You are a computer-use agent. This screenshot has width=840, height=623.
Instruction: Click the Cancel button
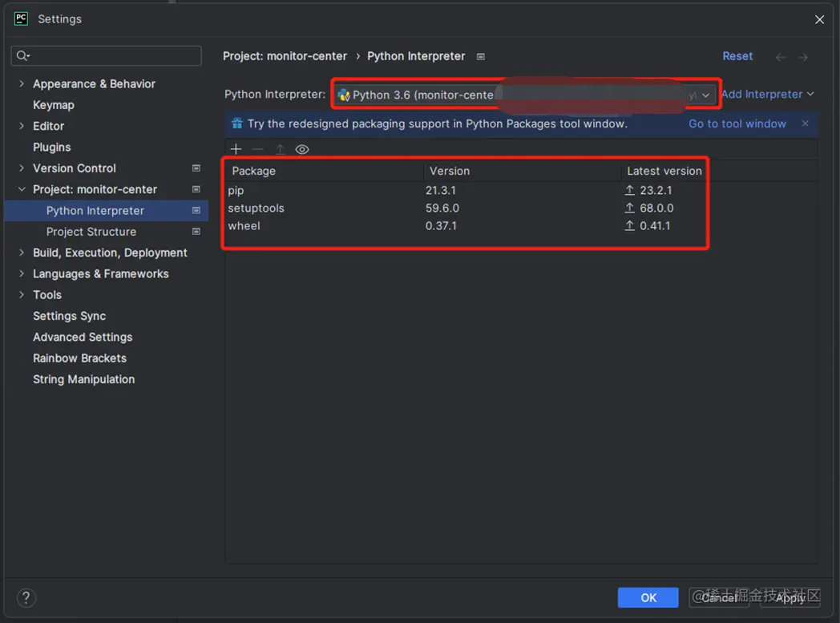[x=718, y=597]
